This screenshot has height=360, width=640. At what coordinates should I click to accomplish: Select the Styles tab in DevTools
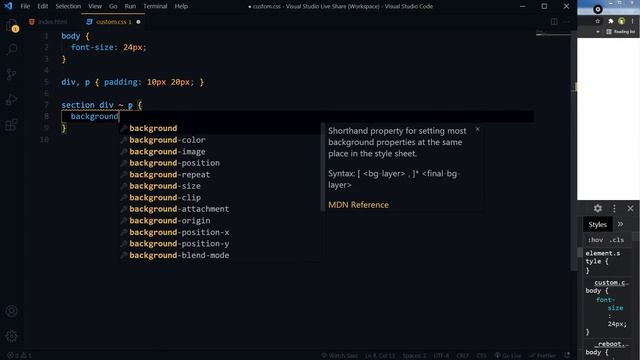pyautogui.click(x=598, y=224)
